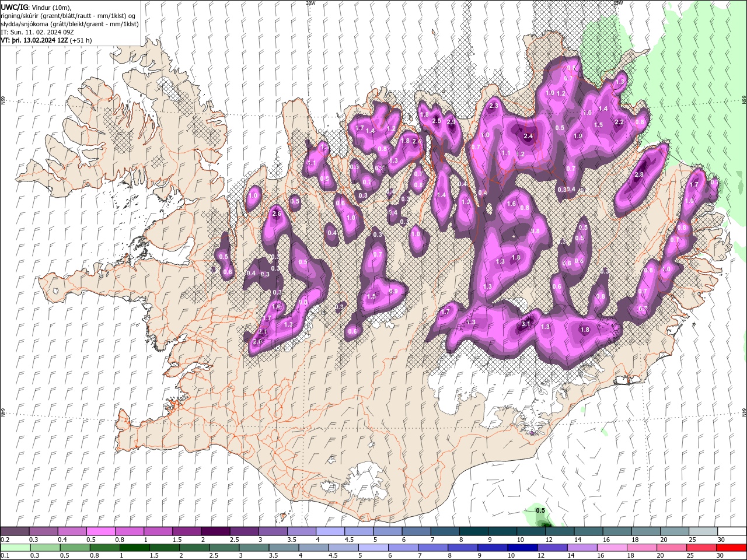
Task: Click the initial time 'IT: Sun. 11. 02. 2024 09Z'
Action: 38,32
